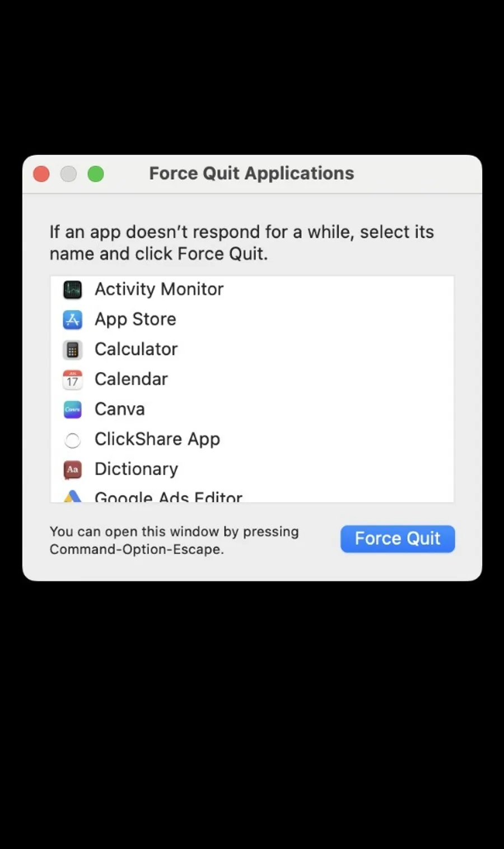The height and width of the screenshot is (849, 504).
Task: Select Dictionary from the list
Action: (137, 469)
